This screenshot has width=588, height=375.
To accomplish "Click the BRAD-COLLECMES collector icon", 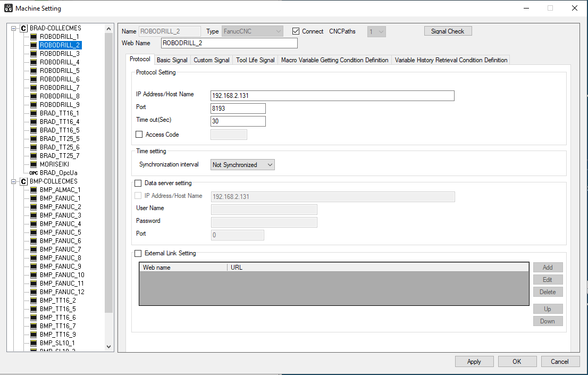I will [x=23, y=28].
